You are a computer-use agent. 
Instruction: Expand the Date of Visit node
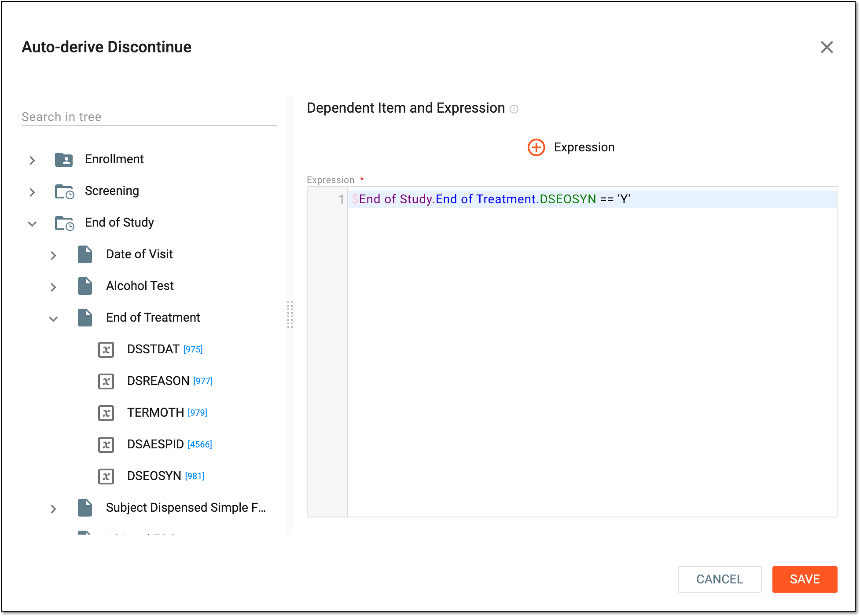tap(53, 255)
